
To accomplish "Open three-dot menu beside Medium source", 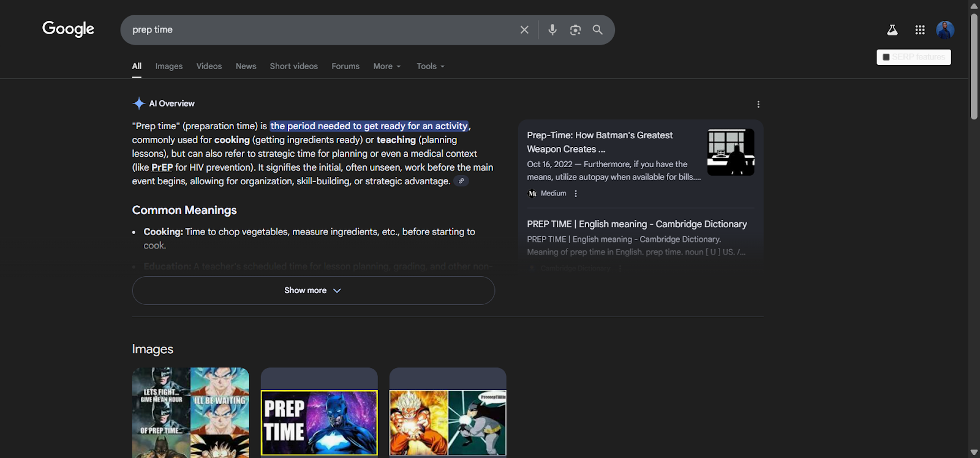I will (576, 193).
